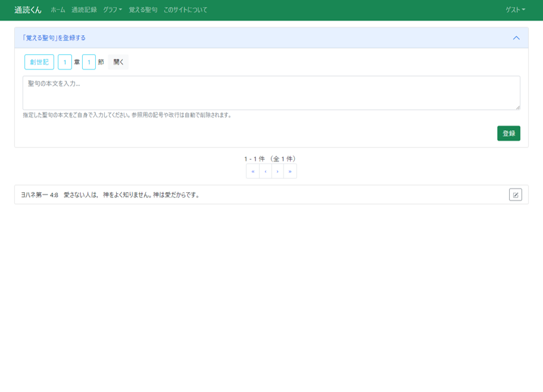Open ホーム in the navigation bar

58,10
